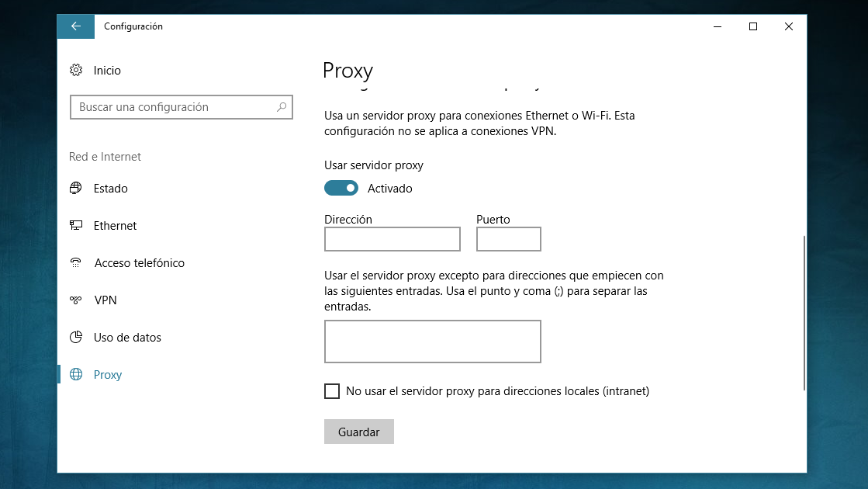Disable the Usar servidor proxy toggle
The image size is (868, 489).
pyautogui.click(x=341, y=188)
